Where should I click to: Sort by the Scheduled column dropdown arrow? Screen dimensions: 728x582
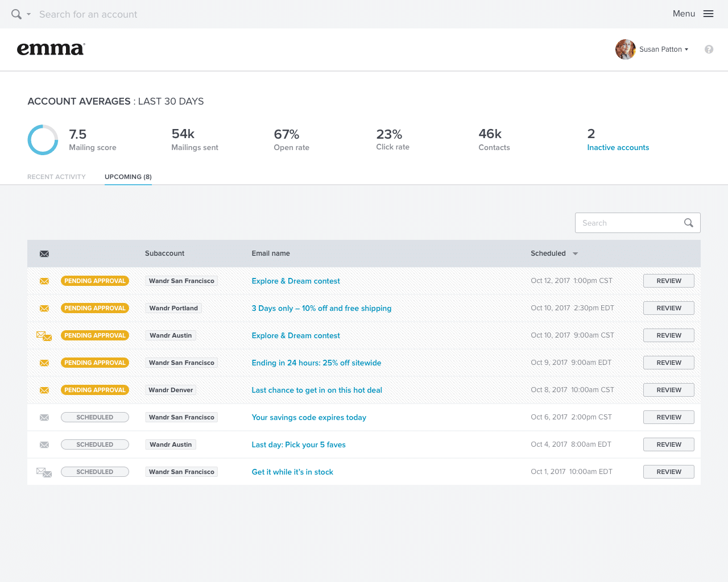click(x=575, y=253)
